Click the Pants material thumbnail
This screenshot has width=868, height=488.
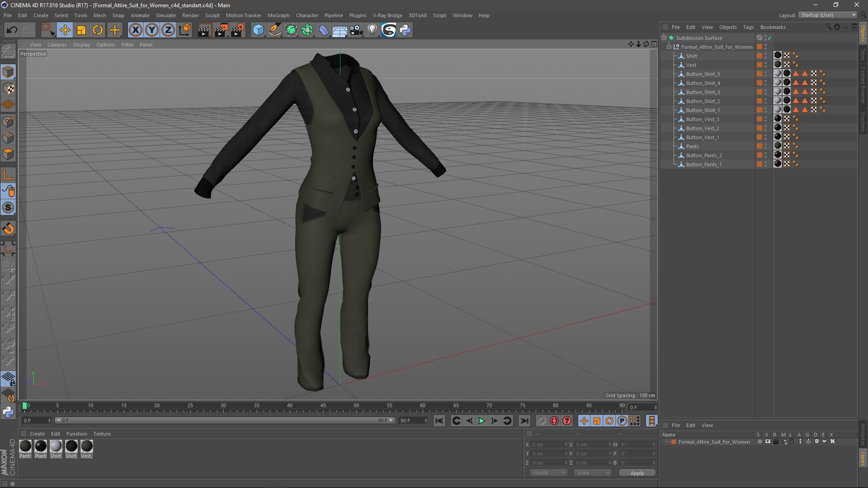[26, 446]
